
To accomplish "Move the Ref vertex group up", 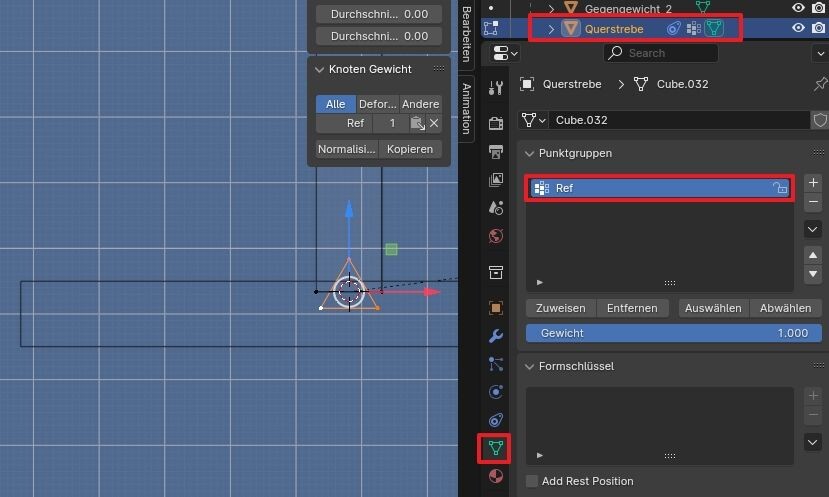I will click(813, 255).
